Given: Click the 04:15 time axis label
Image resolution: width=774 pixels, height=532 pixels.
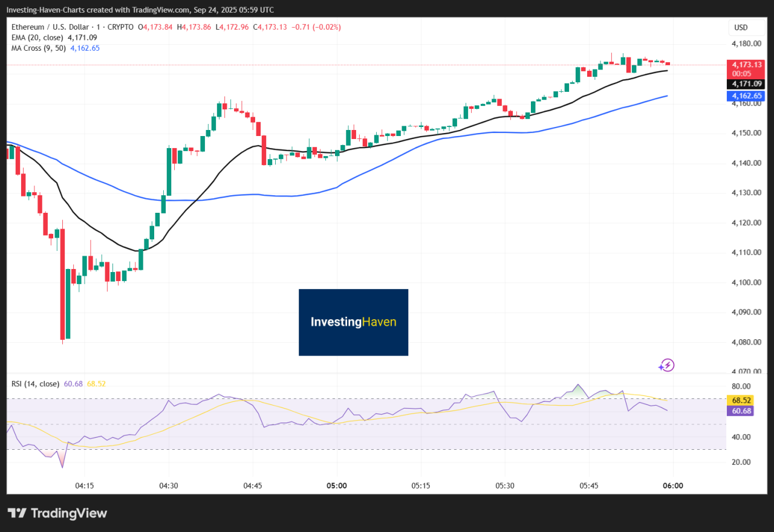Looking at the screenshot, I should pyautogui.click(x=84, y=485).
